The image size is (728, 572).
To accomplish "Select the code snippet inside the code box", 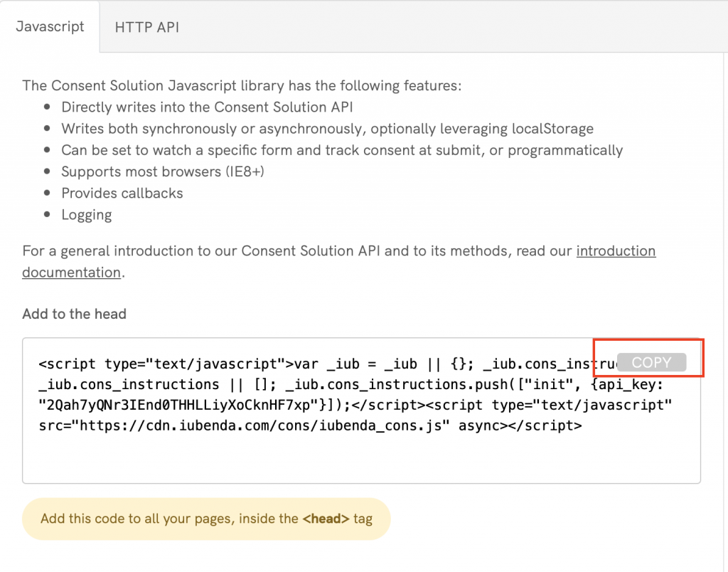I will click(284, 395).
